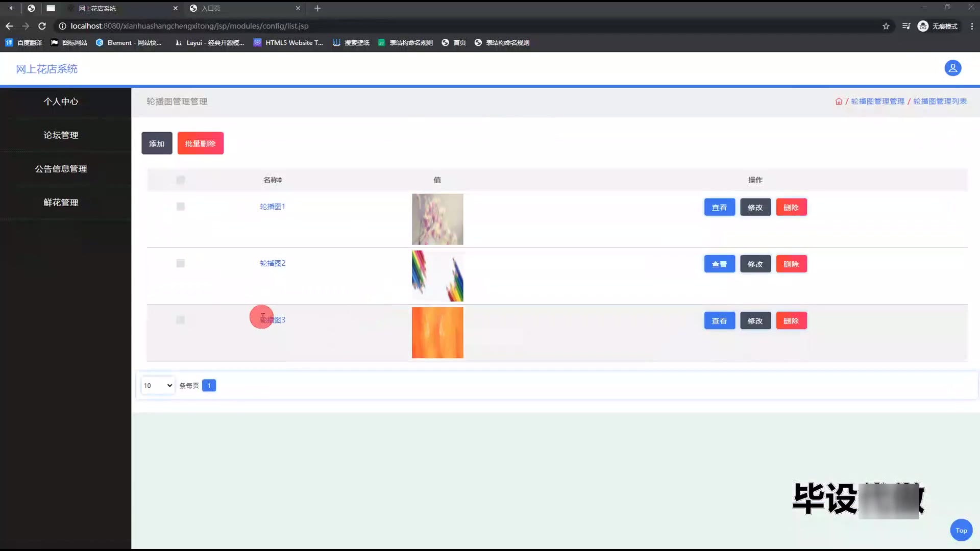Image resolution: width=980 pixels, height=551 pixels.
Task: Click the 网上花店系统 header title
Action: (x=46, y=69)
